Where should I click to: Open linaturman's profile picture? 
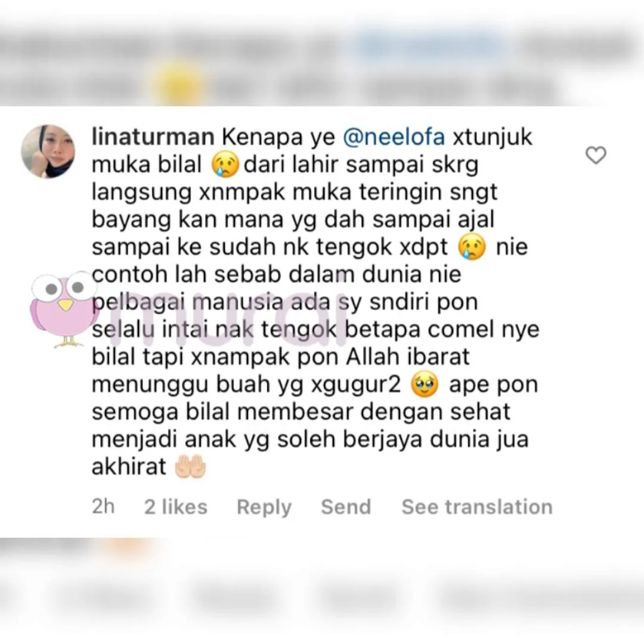click(48, 151)
